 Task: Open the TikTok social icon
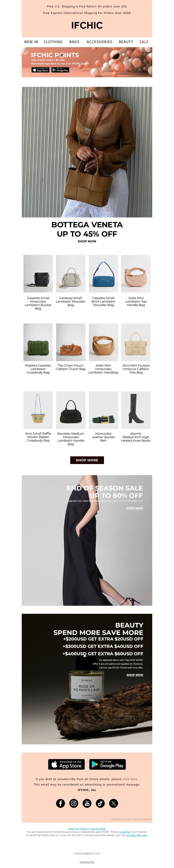point(100,803)
